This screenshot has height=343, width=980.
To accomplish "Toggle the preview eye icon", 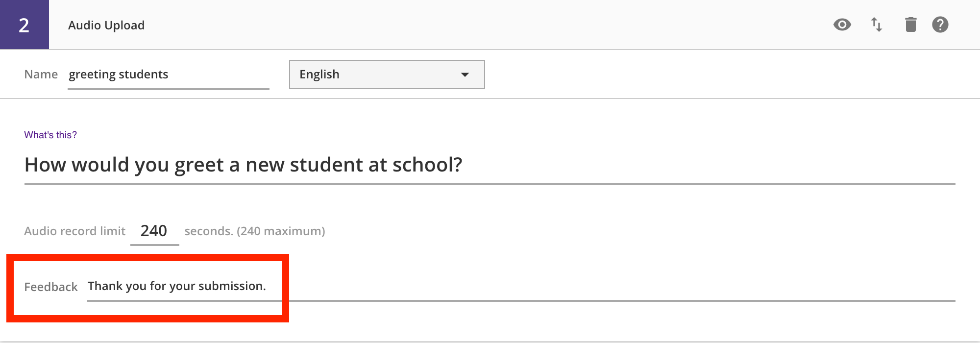I will point(842,24).
